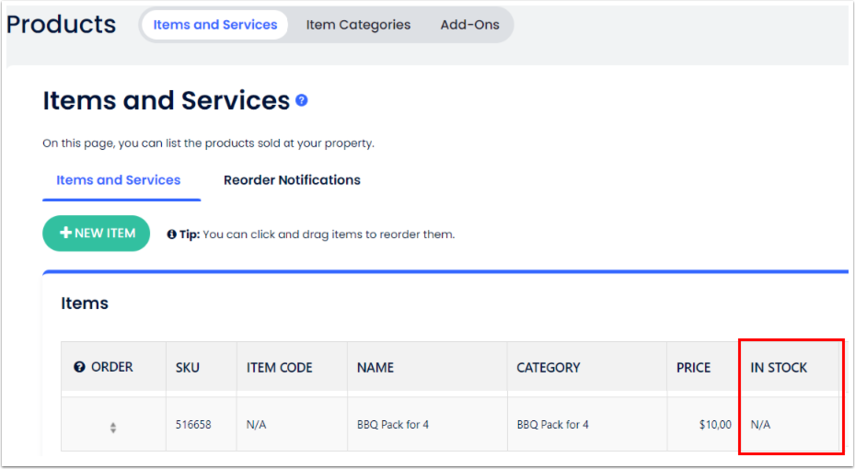Click the BBQ Pack for 4 name cell
Viewport: 855px width, 469px height.
pyautogui.click(x=393, y=425)
